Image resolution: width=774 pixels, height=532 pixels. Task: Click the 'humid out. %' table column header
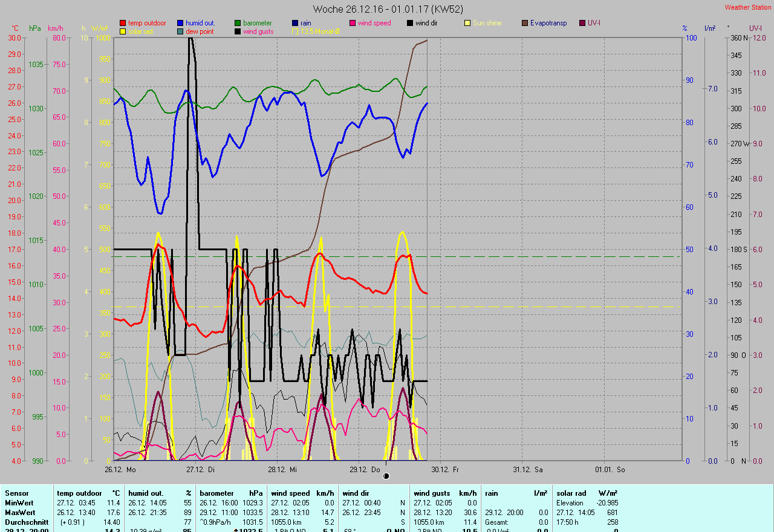click(160, 493)
